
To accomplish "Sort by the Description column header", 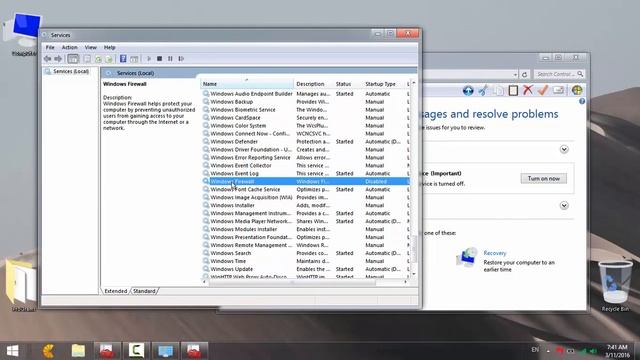I will (x=313, y=84).
